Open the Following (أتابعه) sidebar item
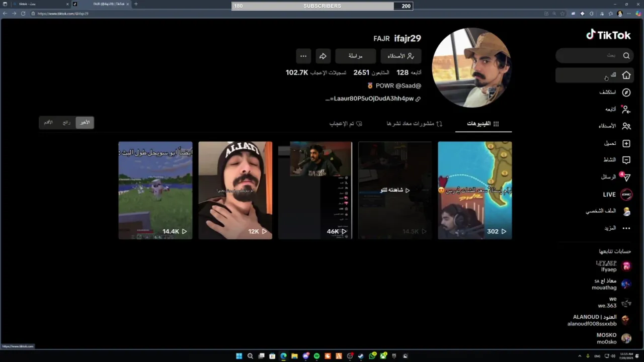The image size is (644, 362). tap(618, 109)
